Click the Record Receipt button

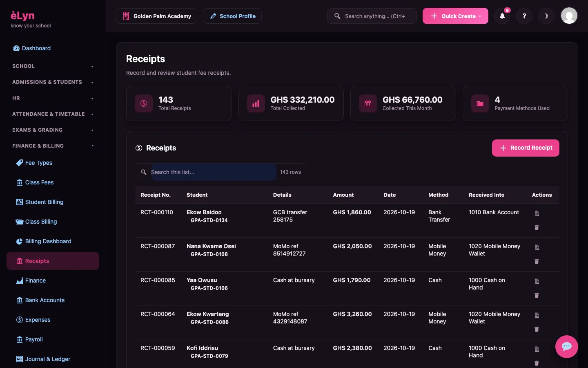(526, 148)
